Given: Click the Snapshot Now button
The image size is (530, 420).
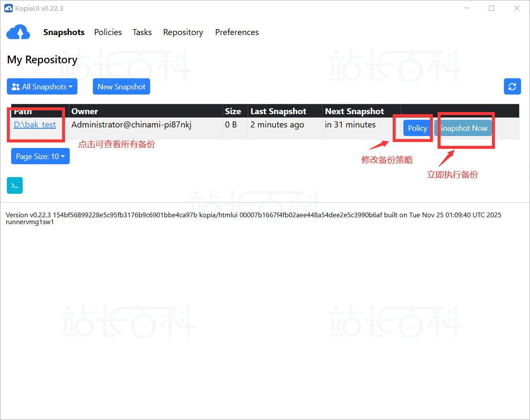Looking at the screenshot, I should point(463,128).
